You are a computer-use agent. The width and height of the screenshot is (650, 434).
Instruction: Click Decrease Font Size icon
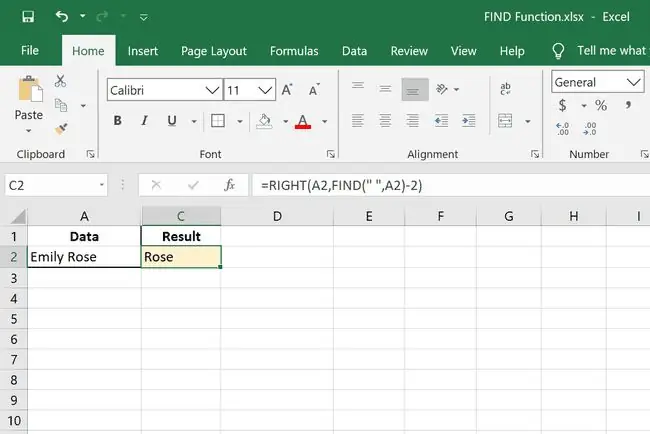314,90
